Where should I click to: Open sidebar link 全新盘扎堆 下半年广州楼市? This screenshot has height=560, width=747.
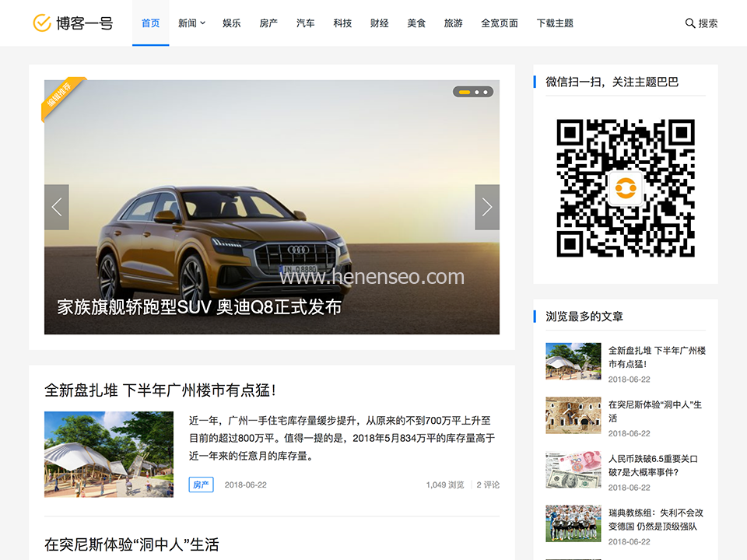point(657,357)
